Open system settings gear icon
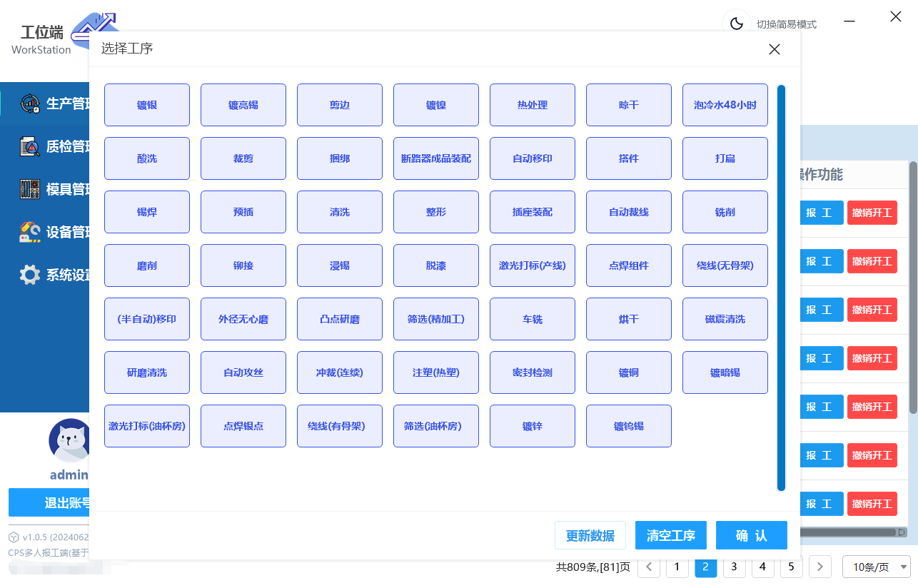Screen dimensions: 918x588 click(x=30, y=275)
